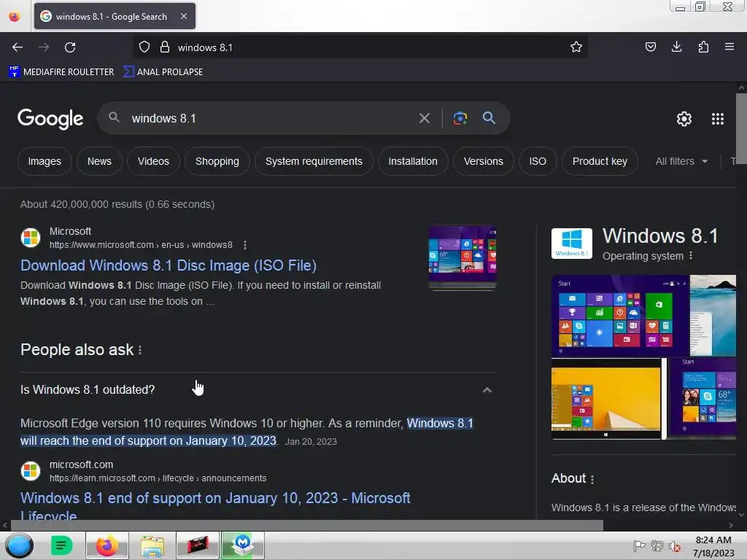The height and width of the screenshot is (560, 747).
Task: Click the 'About 420,000,000 results' text
Action: 117,204
